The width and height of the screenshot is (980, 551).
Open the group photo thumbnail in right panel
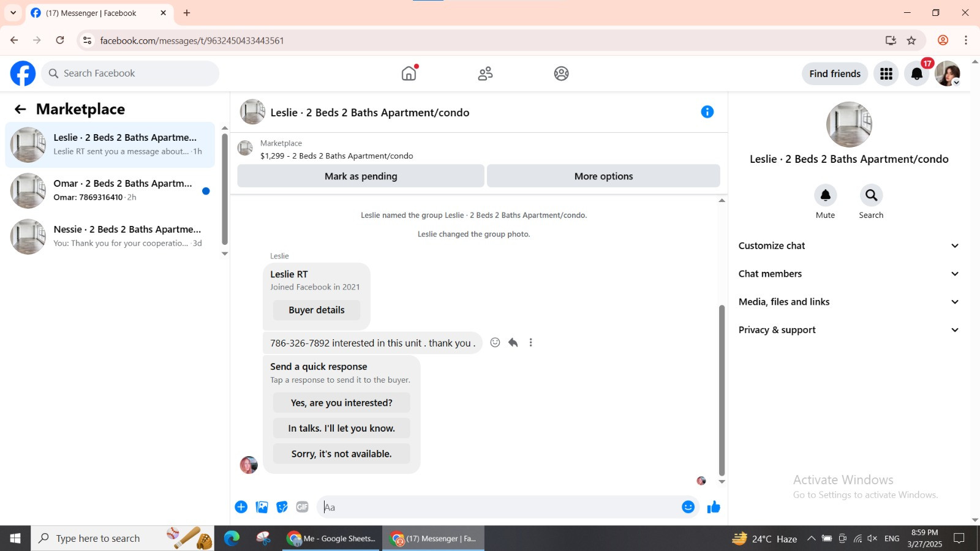(849, 124)
